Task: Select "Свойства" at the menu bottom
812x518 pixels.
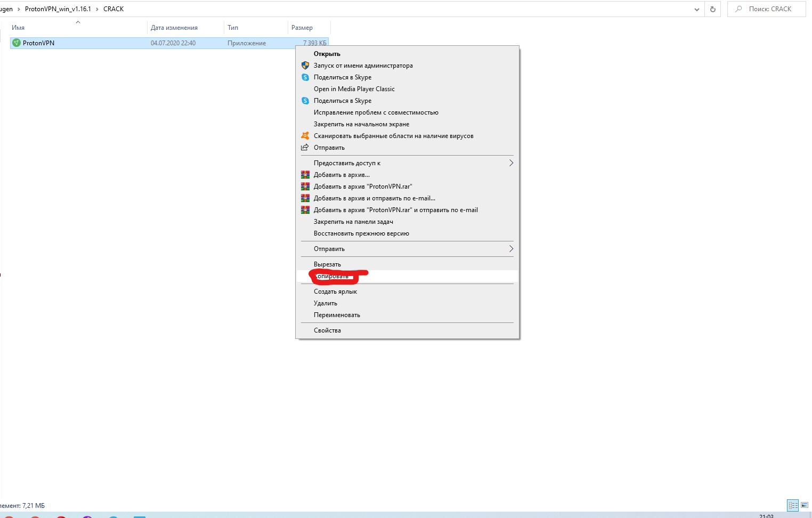Action: [x=327, y=330]
